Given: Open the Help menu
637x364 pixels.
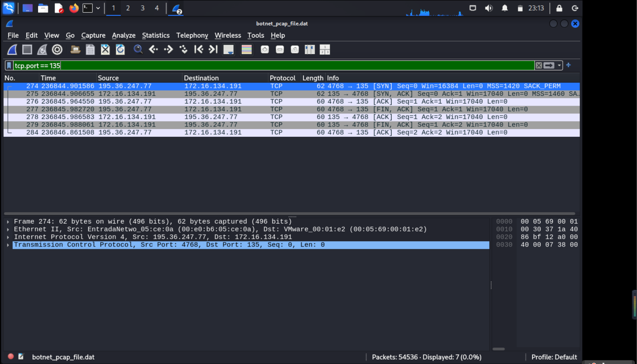Looking at the screenshot, I should (278, 36).
